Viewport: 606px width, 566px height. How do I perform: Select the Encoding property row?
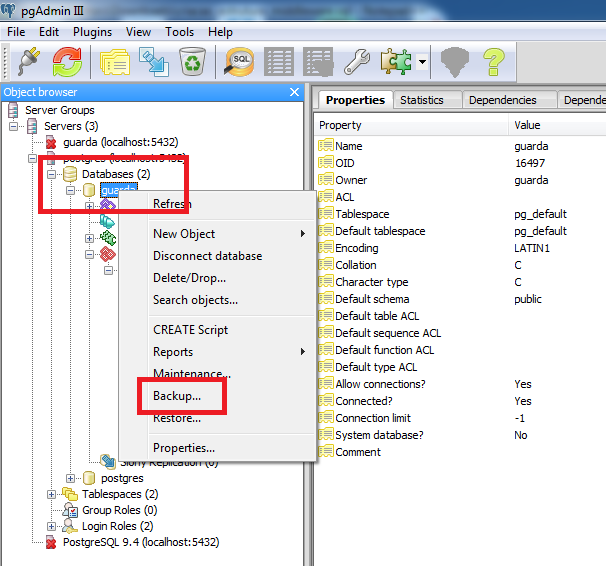[461, 248]
